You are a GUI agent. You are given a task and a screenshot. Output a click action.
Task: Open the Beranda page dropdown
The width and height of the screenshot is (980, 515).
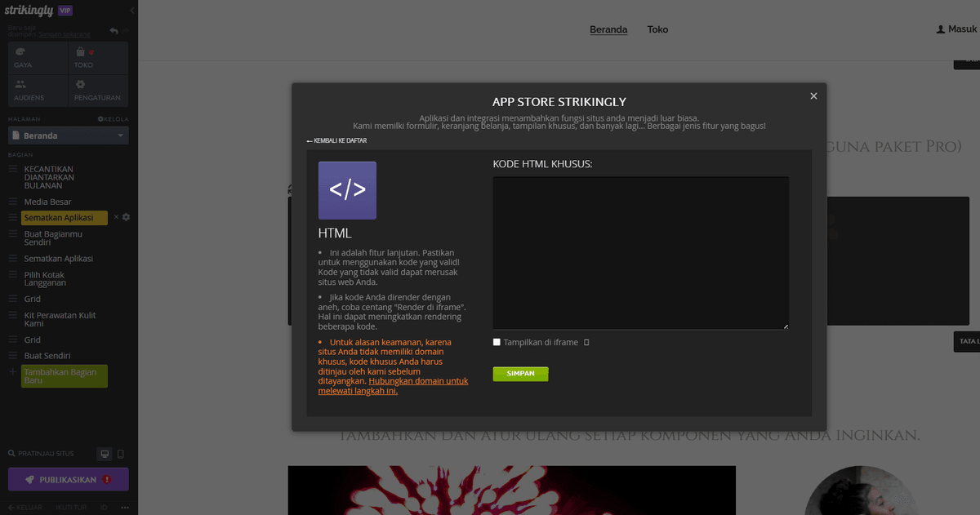pyautogui.click(x=68, y=135)
